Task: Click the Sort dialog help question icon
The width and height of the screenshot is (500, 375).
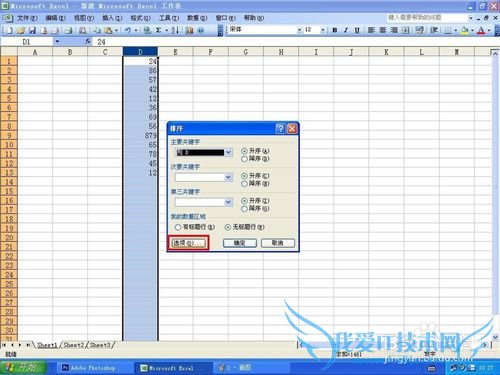Action: point(281,129)
